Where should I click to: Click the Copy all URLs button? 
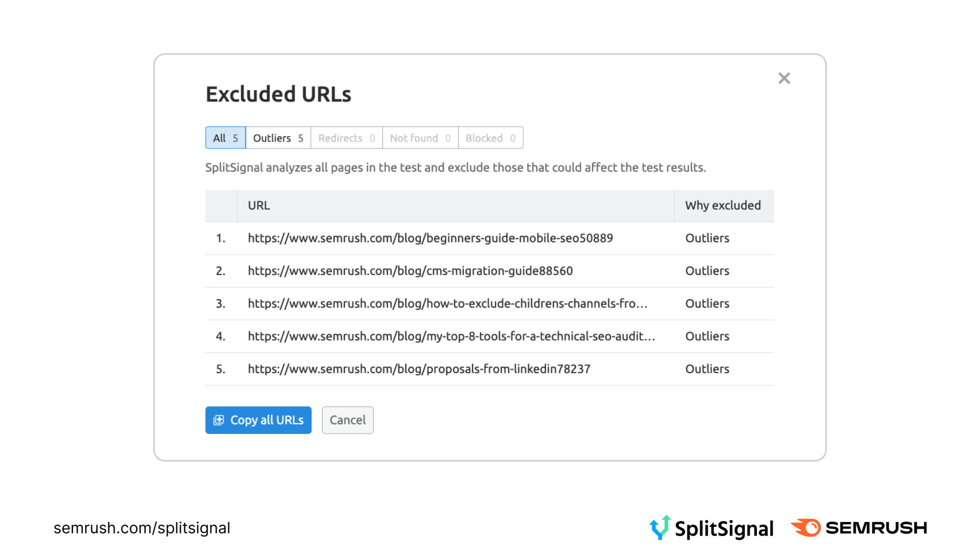click(259, 419)
